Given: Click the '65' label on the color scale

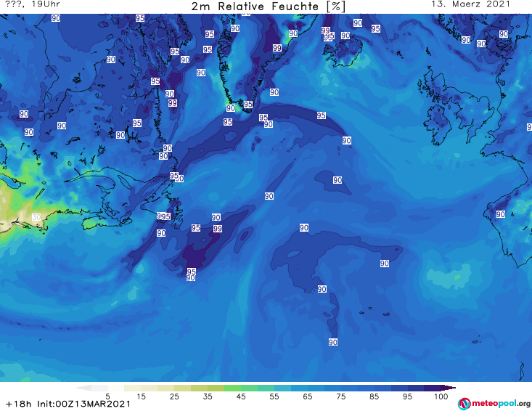Looking at the screenshot, I should pos(308,396).
